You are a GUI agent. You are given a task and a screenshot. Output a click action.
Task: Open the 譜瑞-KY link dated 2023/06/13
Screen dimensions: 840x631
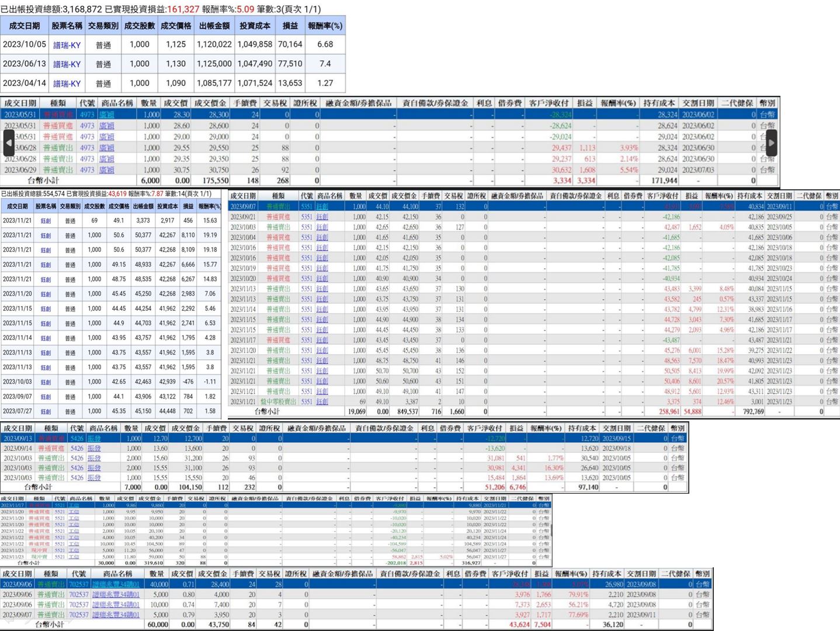pyautogui.click(x=67, y=64)
